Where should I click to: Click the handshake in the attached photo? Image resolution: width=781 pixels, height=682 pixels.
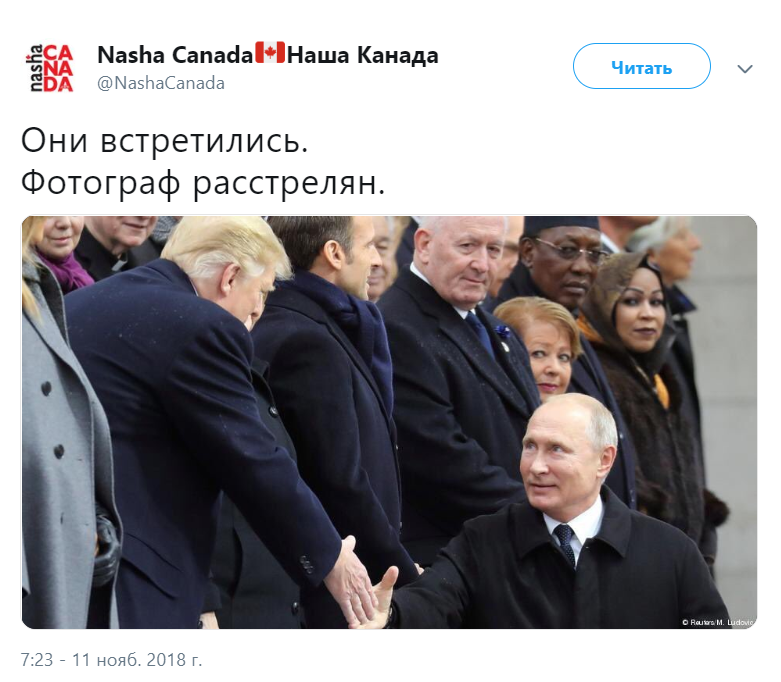366,584
